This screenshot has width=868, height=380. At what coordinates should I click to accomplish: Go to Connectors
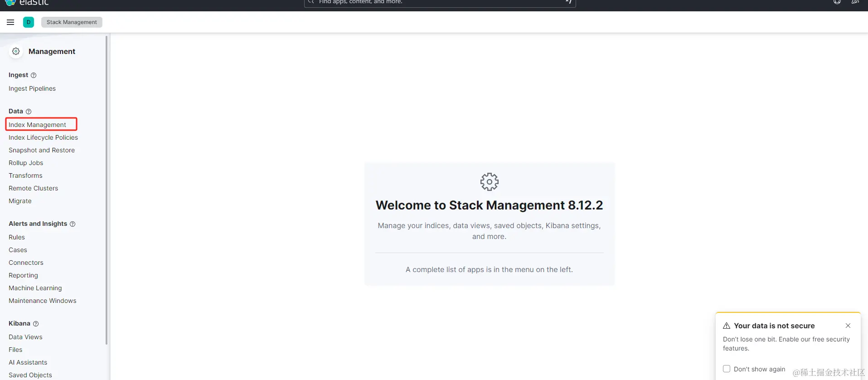[x=26, y=263]
